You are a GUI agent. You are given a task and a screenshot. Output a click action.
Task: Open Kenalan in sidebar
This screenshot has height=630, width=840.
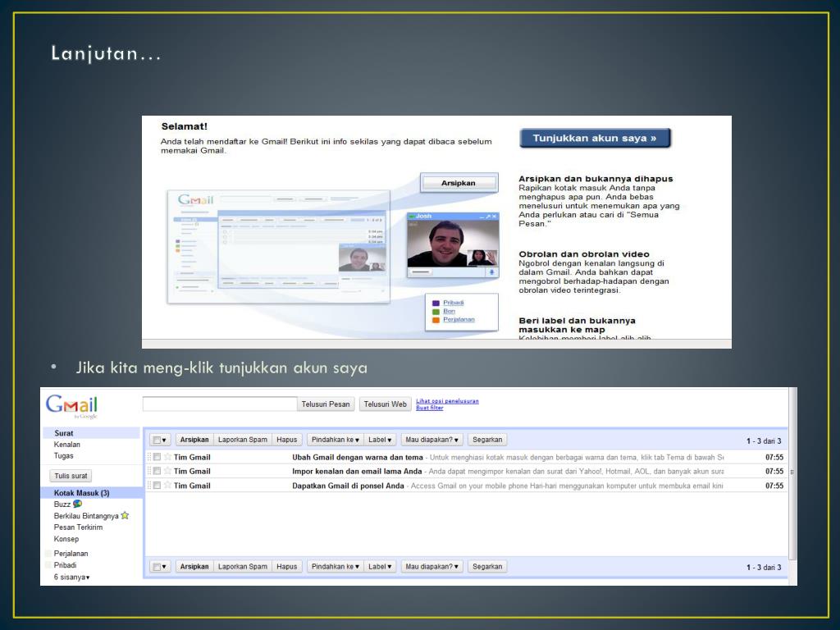point(67,445)
